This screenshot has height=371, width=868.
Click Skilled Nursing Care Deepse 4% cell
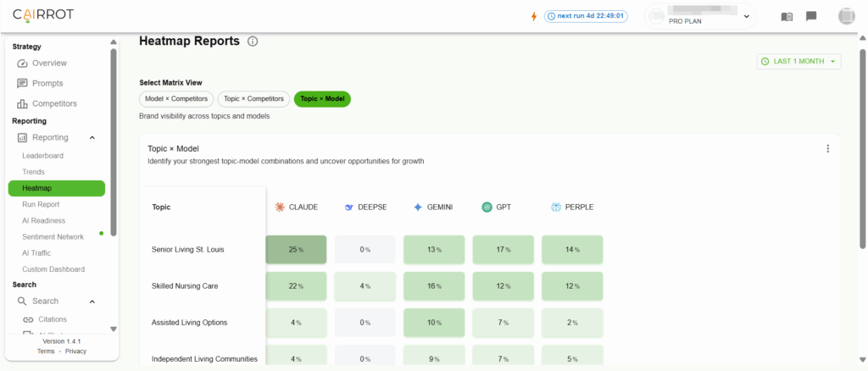365,285
